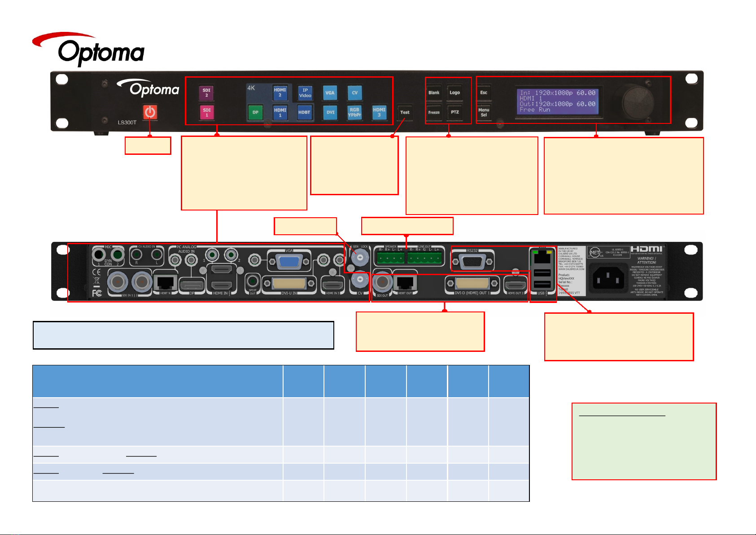The height and width of the screenshot is (535, 756).
Task: Click the DVI-D (HDMI) OUT 1 connector
Action: (472, 284)
